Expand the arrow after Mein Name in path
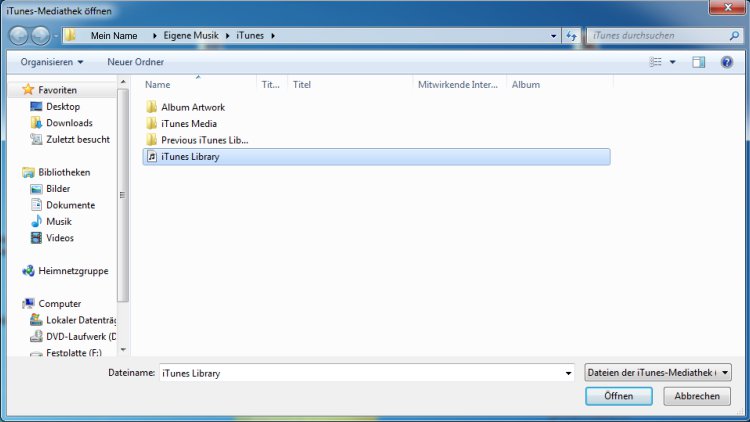Image resolution: width=750 pixels, height=422 pixels. click(x=154, y=36)
